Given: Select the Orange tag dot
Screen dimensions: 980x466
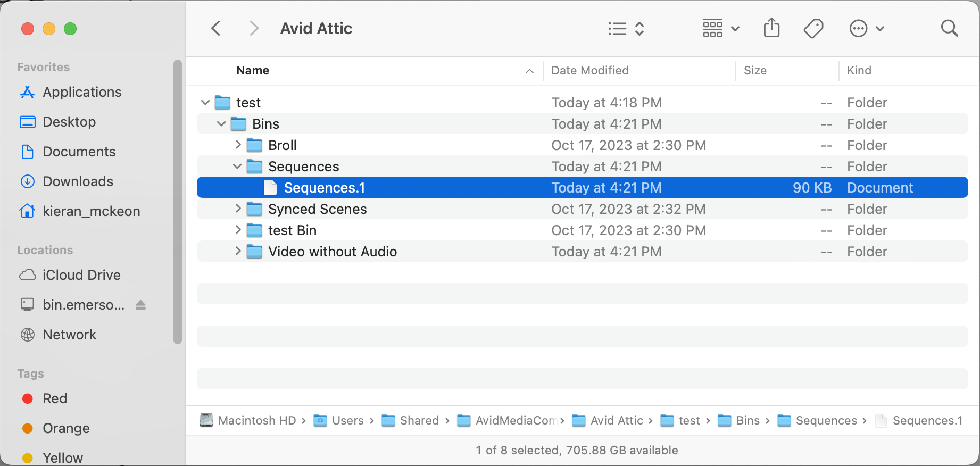Looking at the screenshot, I should (28, 428).
